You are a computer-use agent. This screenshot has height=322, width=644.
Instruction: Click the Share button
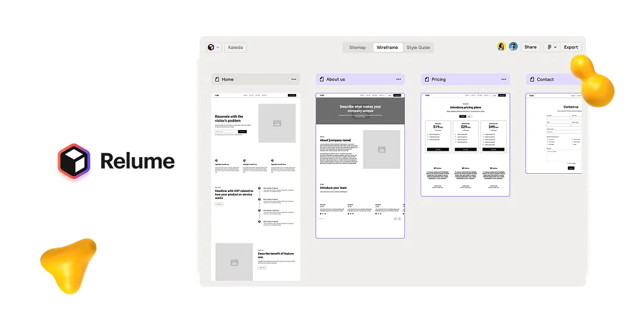click(x=530, y=47)
